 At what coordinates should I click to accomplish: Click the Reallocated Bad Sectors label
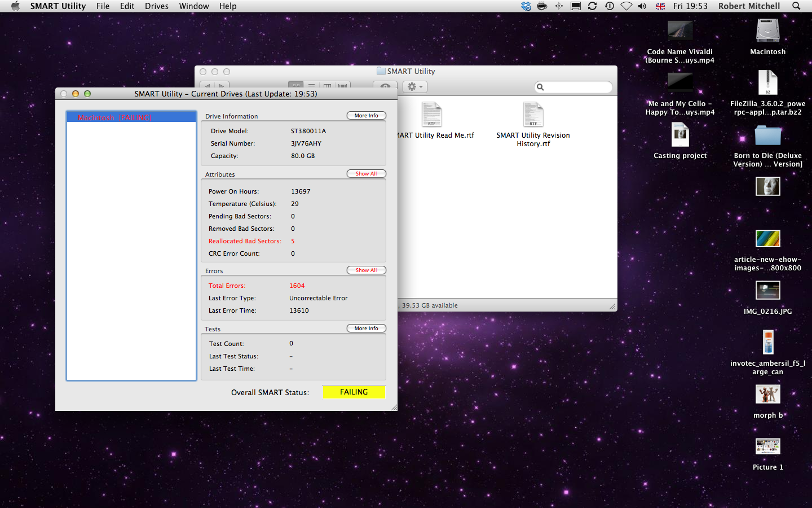click(x=245, y=241)
